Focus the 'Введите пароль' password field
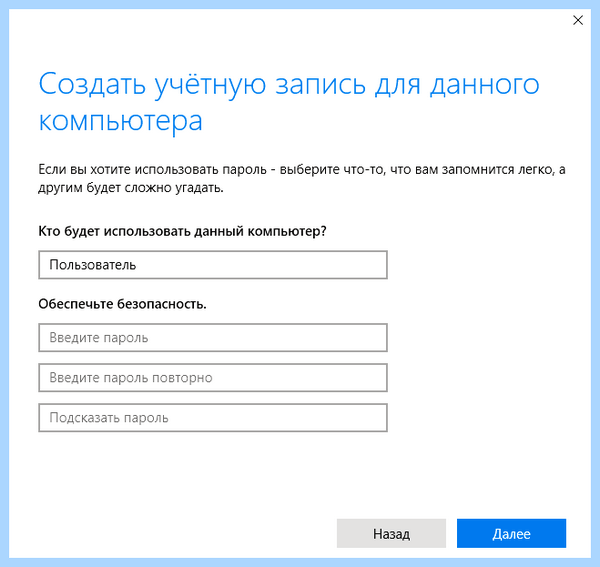Screen dimensions: 600x567 pos(213,337)
